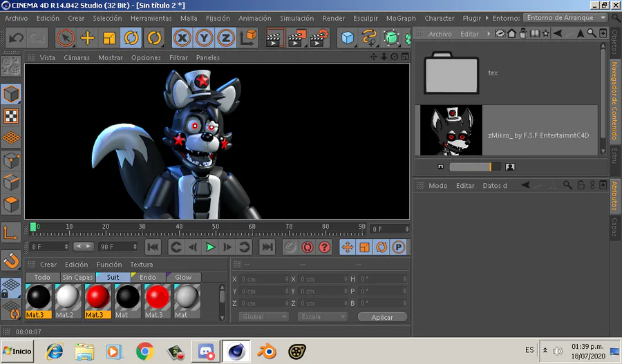622x364 pixels.
Task: Render to Picture Viewer
Action: point(296,38)
